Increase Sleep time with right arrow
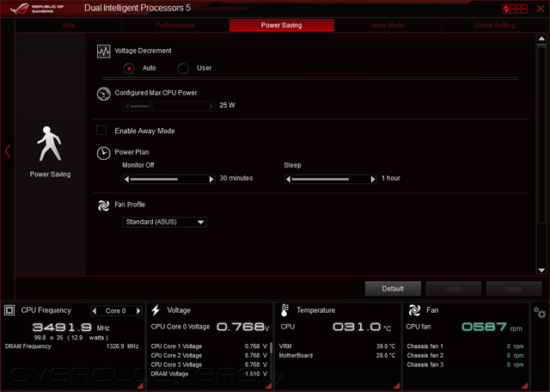 point(373,180)
